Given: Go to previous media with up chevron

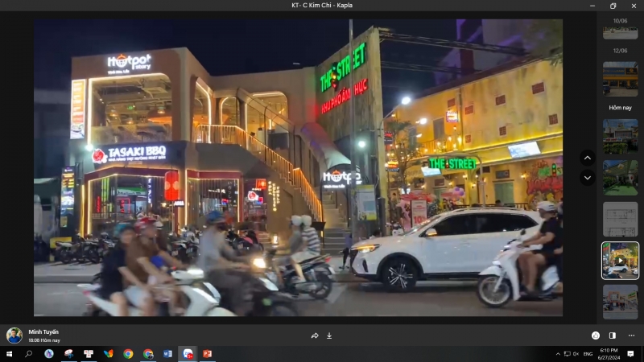Looking at the screenshot, I should [588, 158].
